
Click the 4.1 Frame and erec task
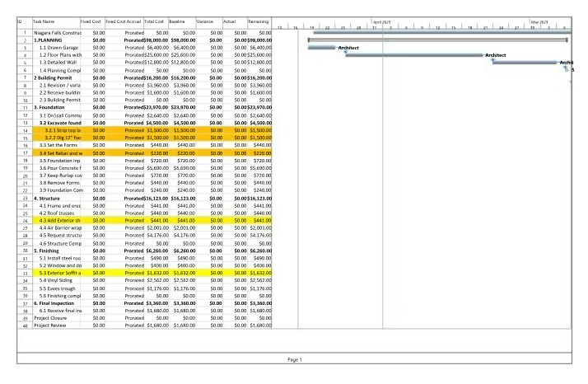[60, 206]
